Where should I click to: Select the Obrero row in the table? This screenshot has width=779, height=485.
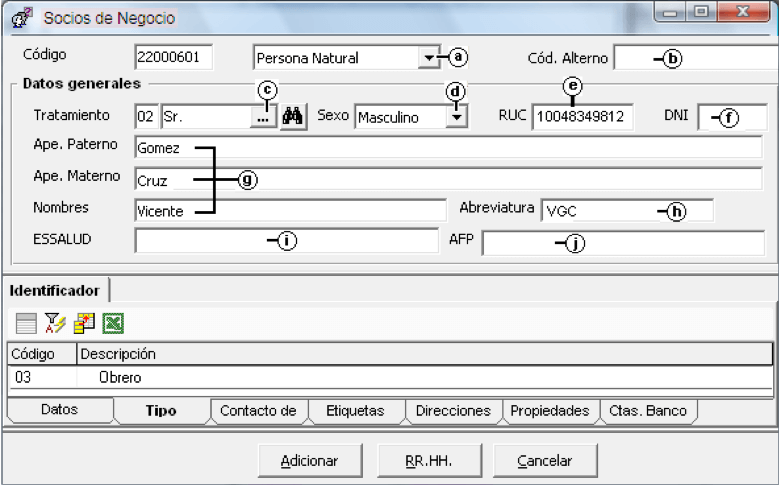tap(390, 378)
